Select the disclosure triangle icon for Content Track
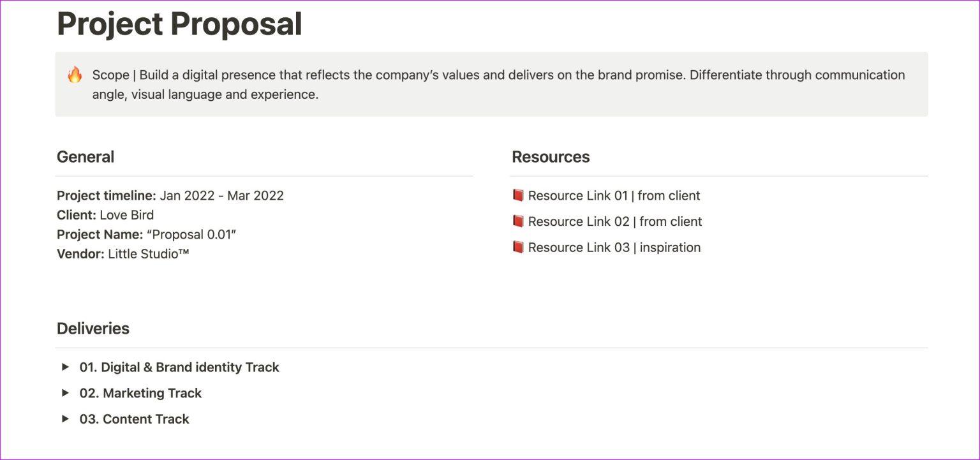980x460 pixels. click(65, 419)
